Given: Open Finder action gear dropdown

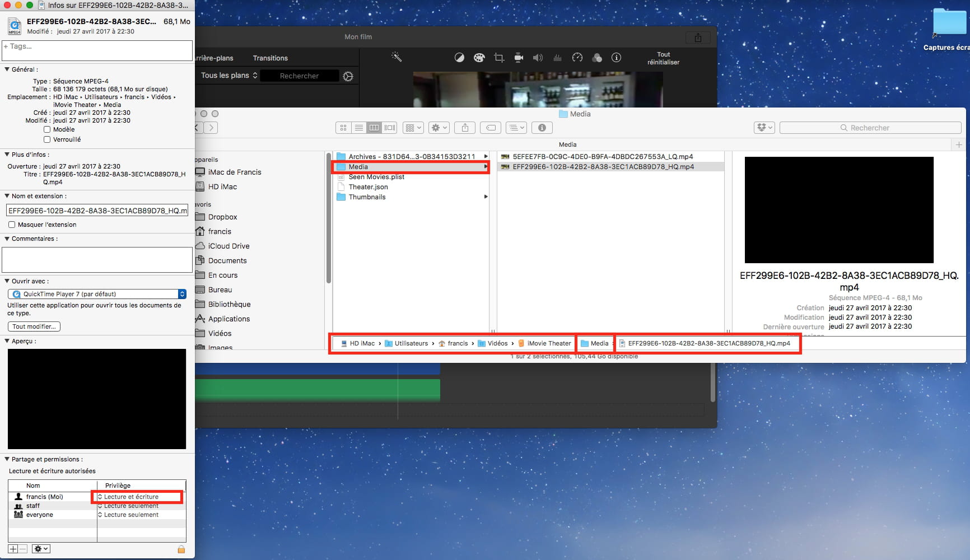Looking at the screenshot, I should (x=439, y=128).
